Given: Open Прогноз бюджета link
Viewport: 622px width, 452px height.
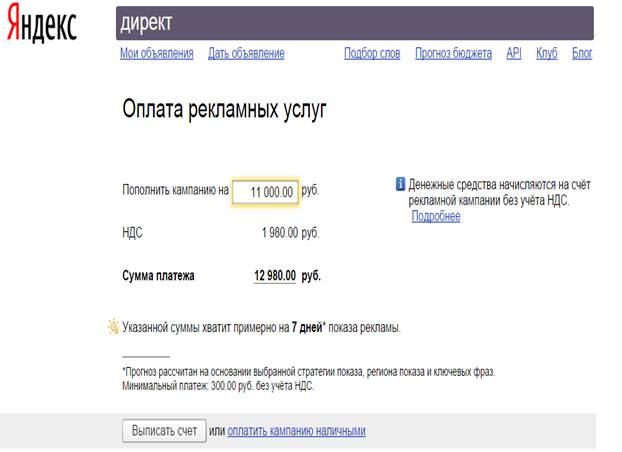Looking at the screenshot, I should pyautogui.click(x=453, y=53).
